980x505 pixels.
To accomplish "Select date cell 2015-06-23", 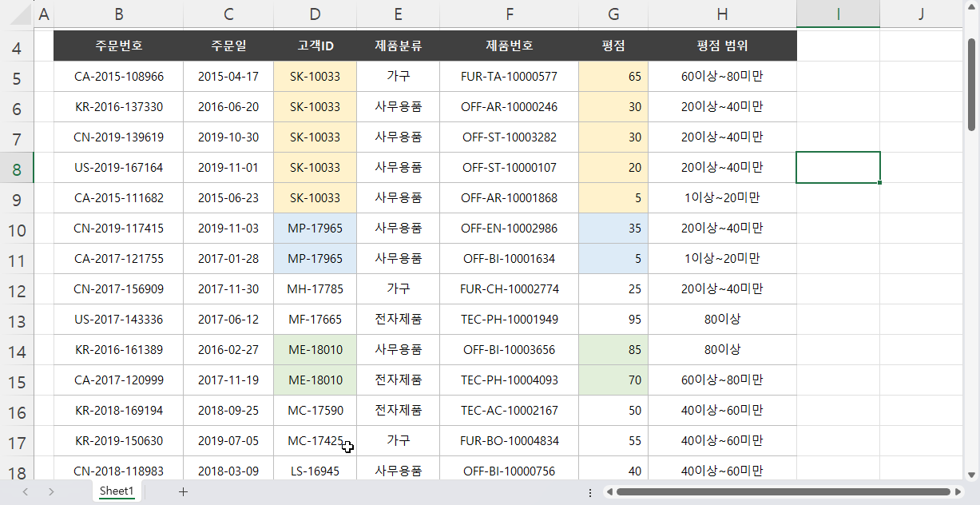I will [228, 198].
